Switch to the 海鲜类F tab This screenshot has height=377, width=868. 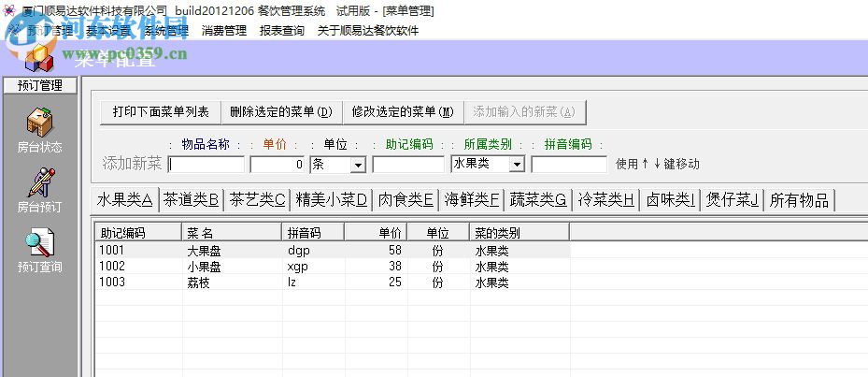point(472,200)
